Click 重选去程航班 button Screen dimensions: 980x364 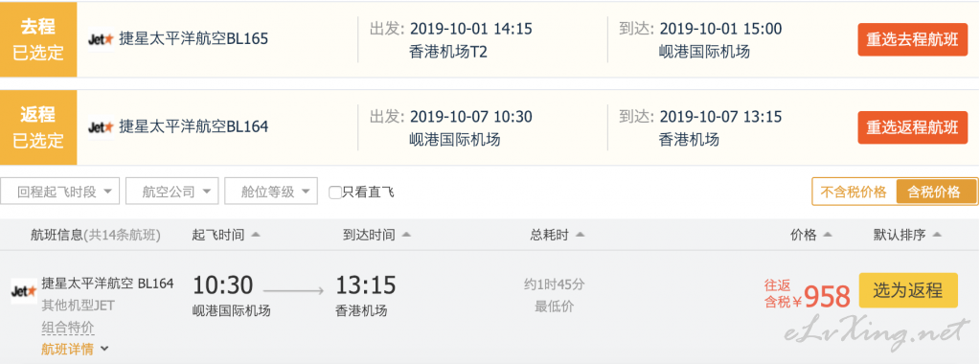[x=912, y=39]
